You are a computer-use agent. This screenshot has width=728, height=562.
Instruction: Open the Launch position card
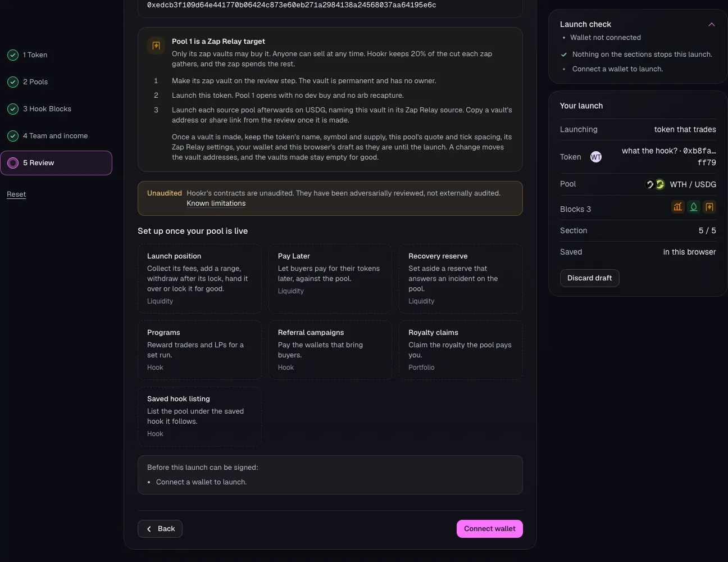click(199, 279)
